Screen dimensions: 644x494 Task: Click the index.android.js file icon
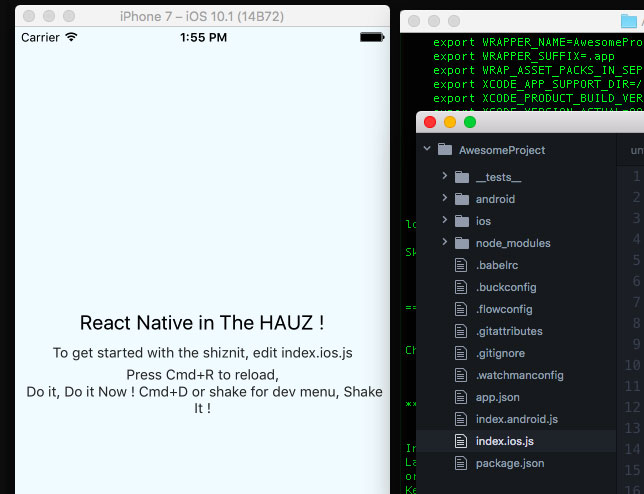pyautogui.click(x=461, y=419)
